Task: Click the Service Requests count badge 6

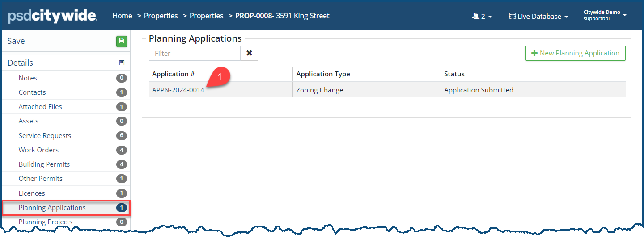Action: pos(122,136)
